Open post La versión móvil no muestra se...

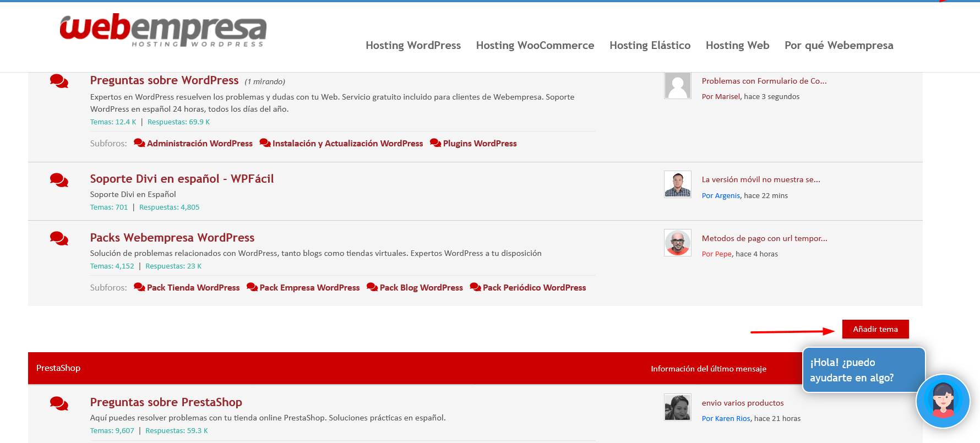pyautogui.click(x=761, y=179)
